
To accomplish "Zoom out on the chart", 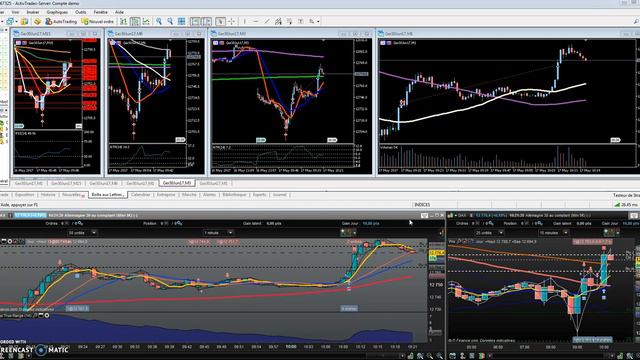I will pos(170,21).
